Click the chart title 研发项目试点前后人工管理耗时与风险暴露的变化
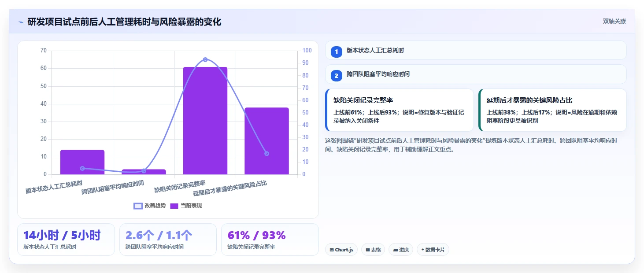This screenshot has height=273, width=644. [124, 22]
